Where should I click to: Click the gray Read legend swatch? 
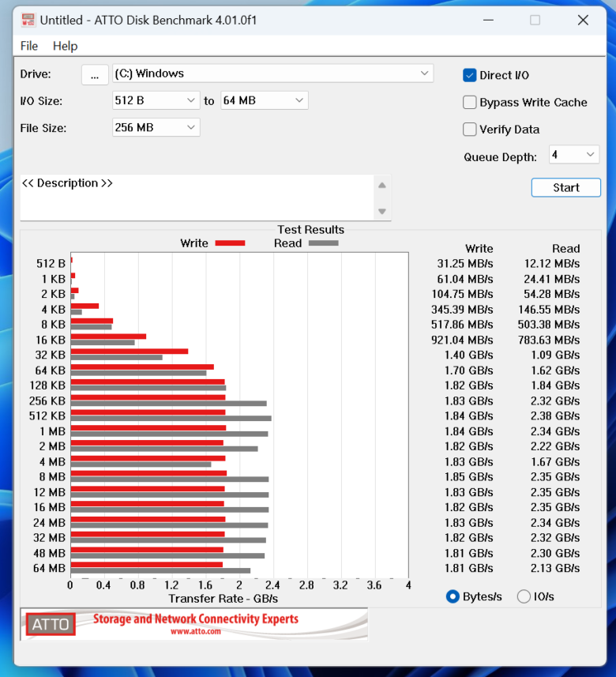(324, 243)
